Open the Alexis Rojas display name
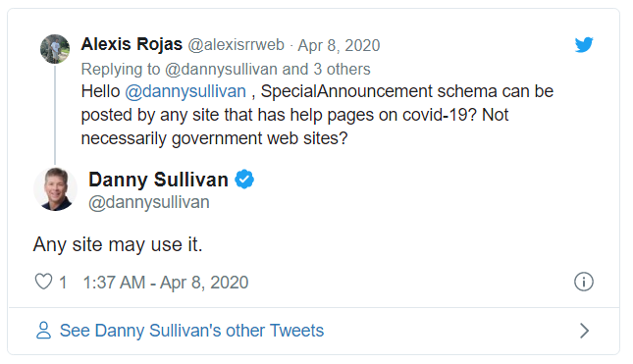633x364 pixels. pyautogui.click(x=132, y=44)
